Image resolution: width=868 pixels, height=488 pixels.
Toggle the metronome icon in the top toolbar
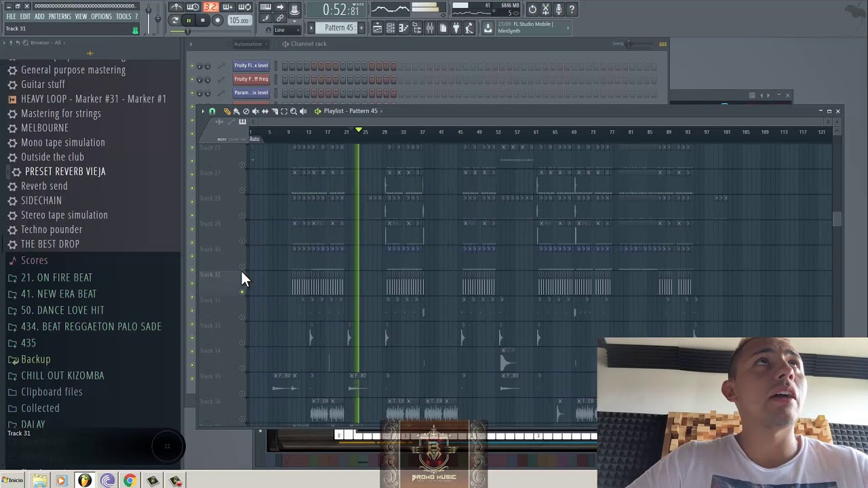tap(176, 7)
